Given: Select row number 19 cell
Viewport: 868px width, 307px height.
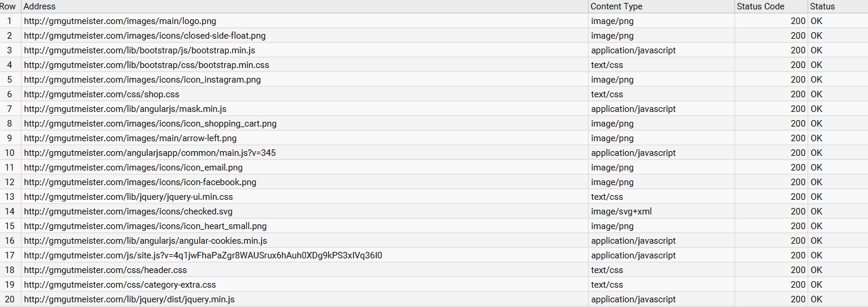Looking at the screenshot, I should [9, 285].
